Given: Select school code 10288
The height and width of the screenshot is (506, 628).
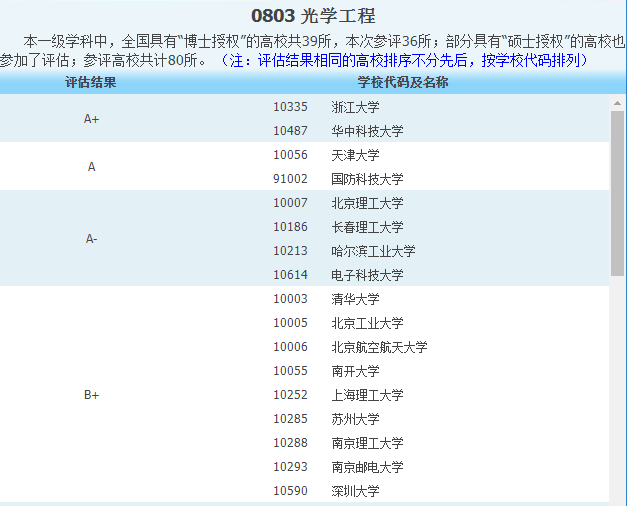Looking at the screenshot, I should pos(290,444).
